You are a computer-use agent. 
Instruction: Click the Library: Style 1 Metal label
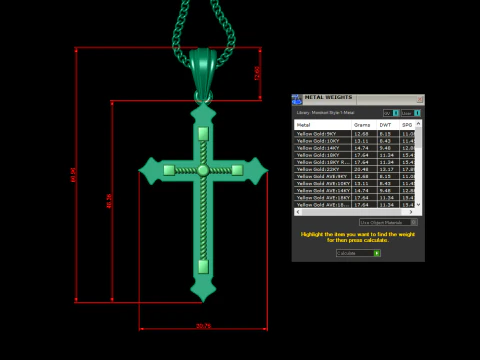tap(325, 113)
